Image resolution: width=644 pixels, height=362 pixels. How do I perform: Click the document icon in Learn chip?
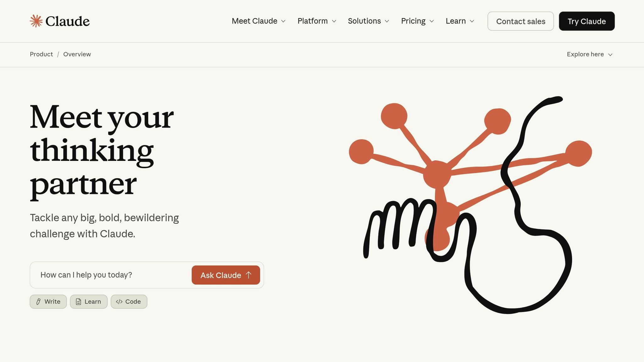coord(79,302)
